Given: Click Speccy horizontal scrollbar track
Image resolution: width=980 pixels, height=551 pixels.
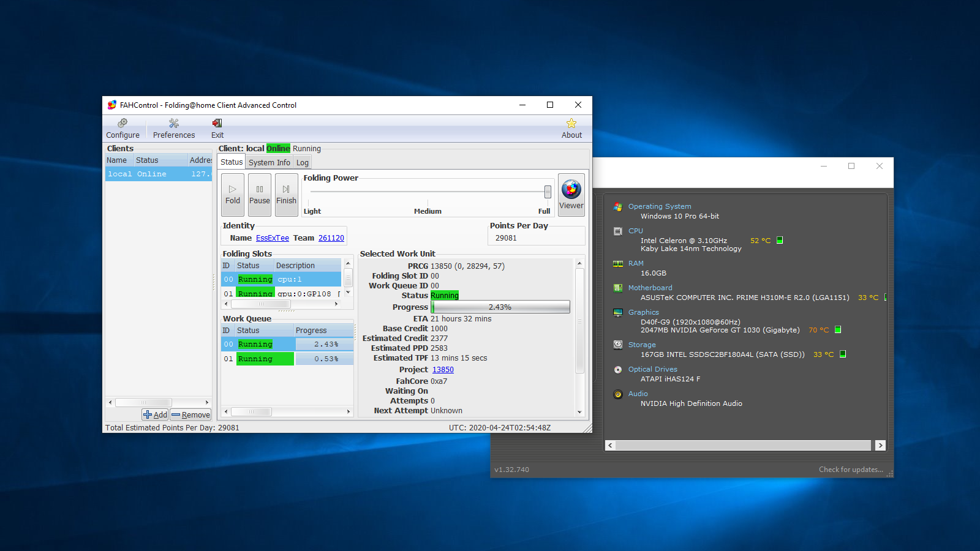Looking at the screenshot, I should (x=744, y=445).
